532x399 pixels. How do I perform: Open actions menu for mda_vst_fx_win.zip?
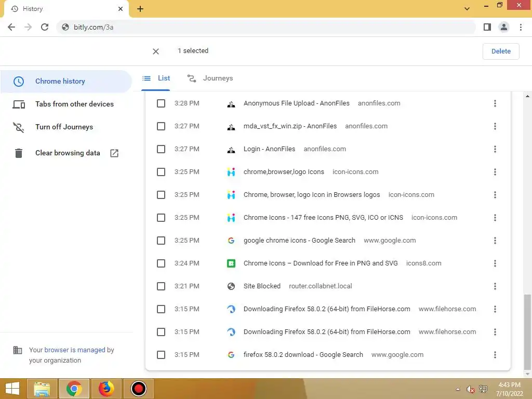click(495, 126)
